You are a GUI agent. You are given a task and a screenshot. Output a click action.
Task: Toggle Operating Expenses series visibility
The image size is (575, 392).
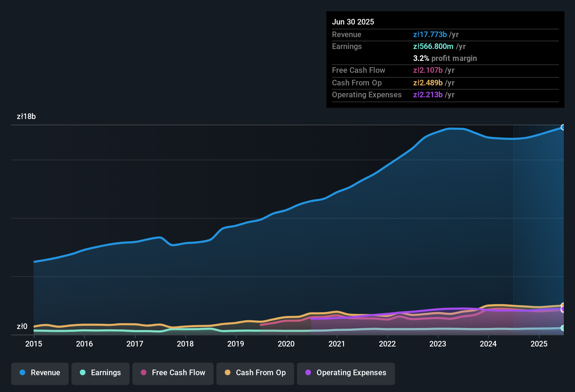(x=346, y=373)
